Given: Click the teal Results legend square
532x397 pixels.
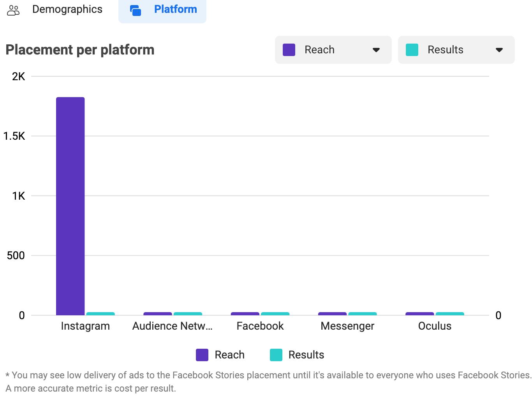Looking at the screenshot, I should pyautogui.click(x=276, y=355).
